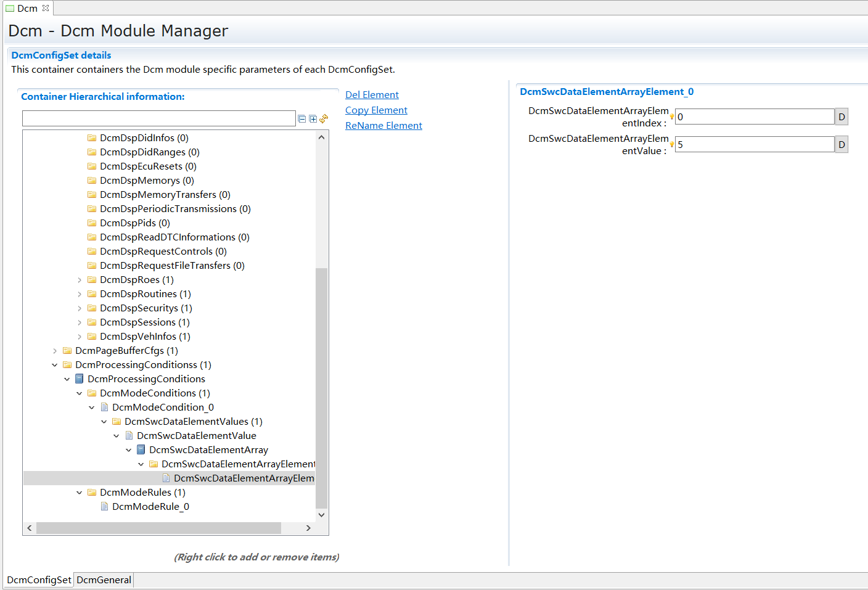The image size is (868, 590).
Task: Click the DcmDspDidInfos folder icon
Action: (x=92, y=138)
